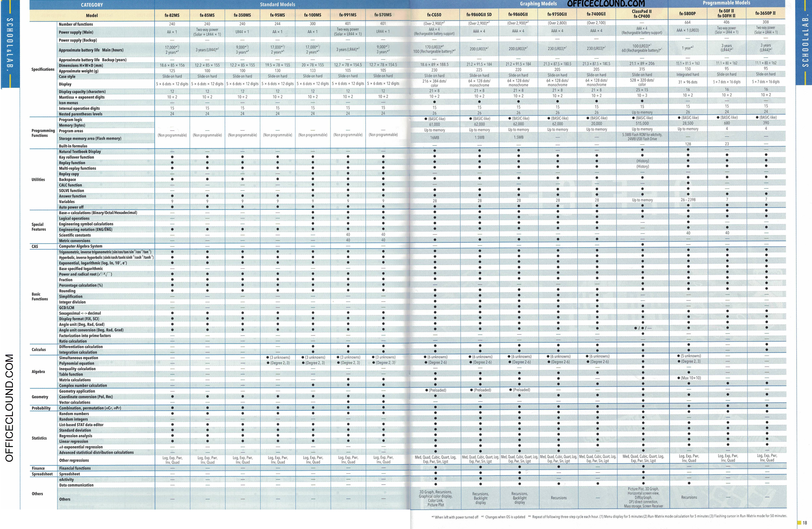Image resolution: width=812 pixels, height=529 pixels.
Task: Select the Natural Textbook Display row label
Action: point(80,152)
